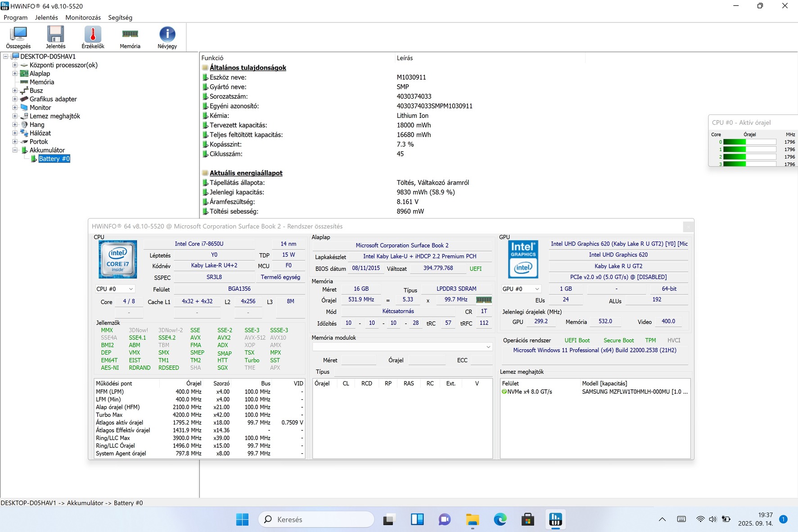Expand the Központi processzor(ok) tree node

15,65
